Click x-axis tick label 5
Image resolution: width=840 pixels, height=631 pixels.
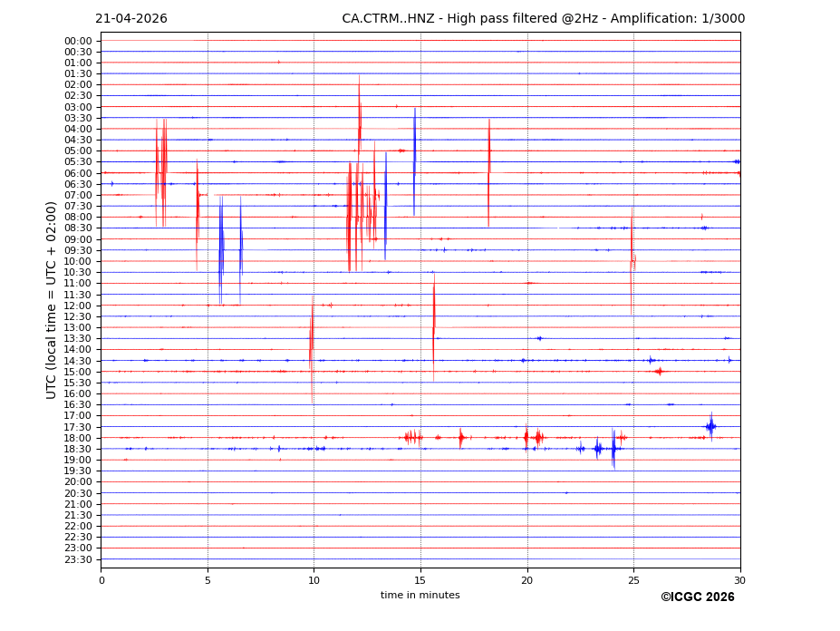[208, 580]
